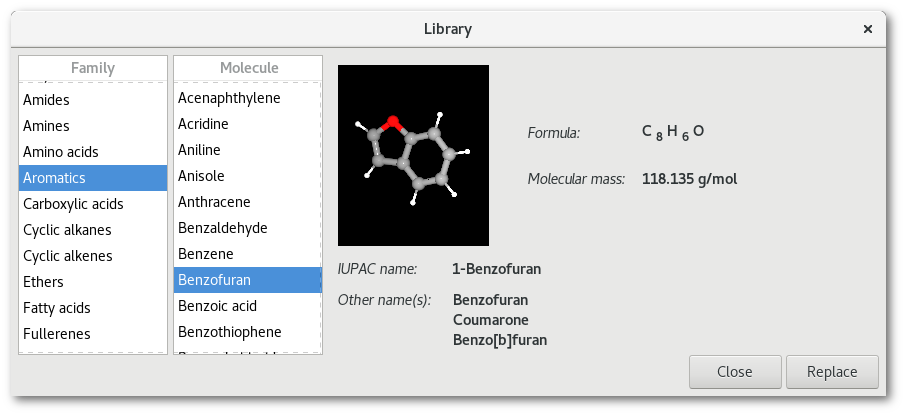Click the Family column header

93,68
